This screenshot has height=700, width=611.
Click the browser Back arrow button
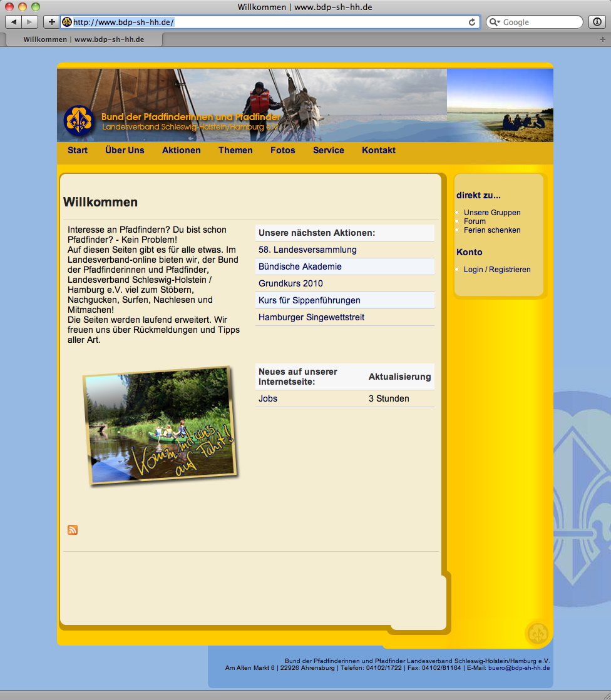14,22
